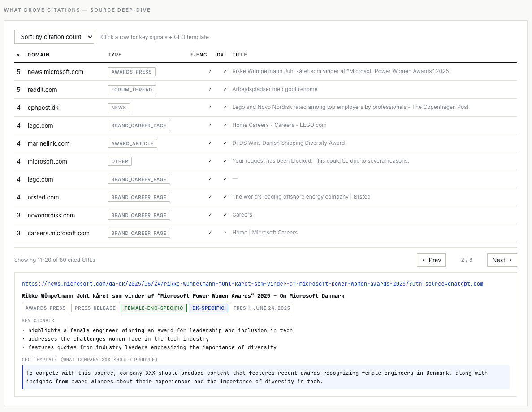Click the Your request has been blocked title
The height and width of the screenshot is (412, 532).
coord(320,161)
